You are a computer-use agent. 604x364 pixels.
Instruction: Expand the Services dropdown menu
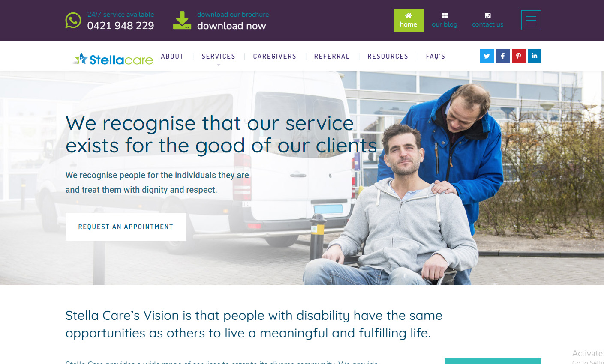(219, 56)
